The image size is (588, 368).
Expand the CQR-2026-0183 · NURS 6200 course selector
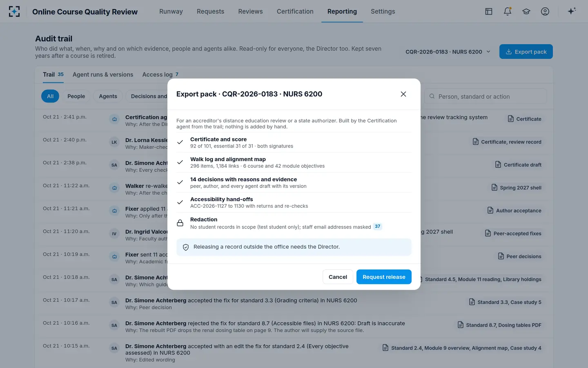[448, 52]
